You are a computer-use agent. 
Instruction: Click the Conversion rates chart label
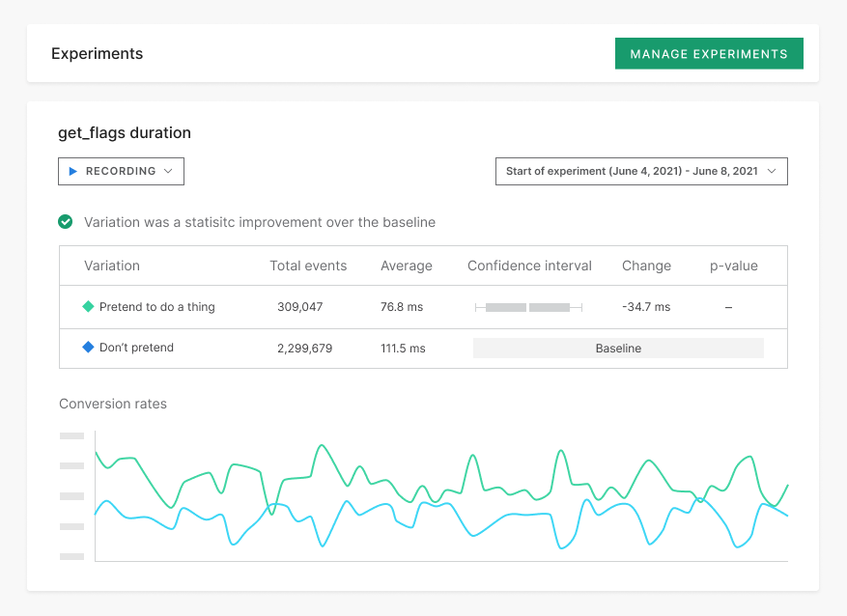[113, 404]
